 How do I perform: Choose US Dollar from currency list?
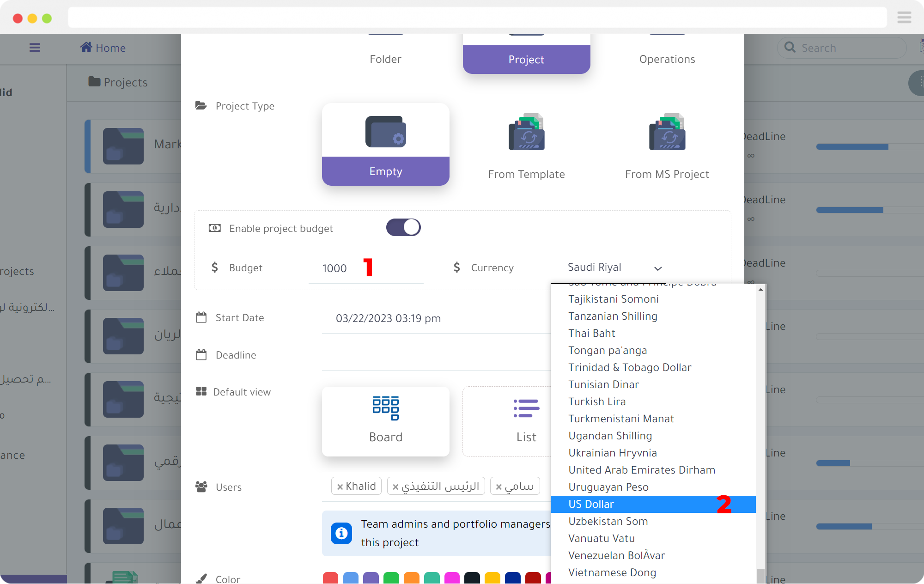(653, 504)
